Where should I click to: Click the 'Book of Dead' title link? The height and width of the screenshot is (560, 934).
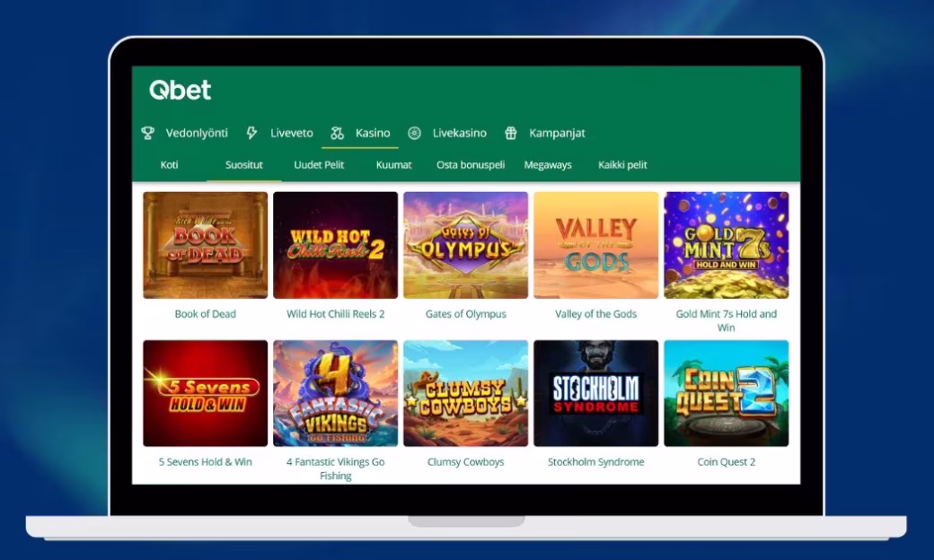206,313
